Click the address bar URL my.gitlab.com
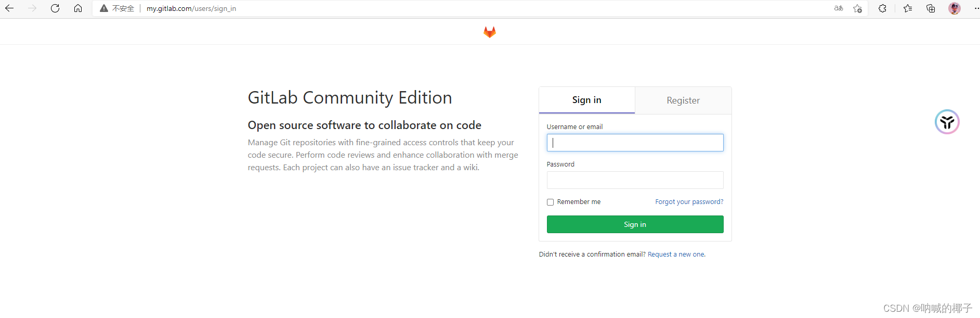 (191, 8)
